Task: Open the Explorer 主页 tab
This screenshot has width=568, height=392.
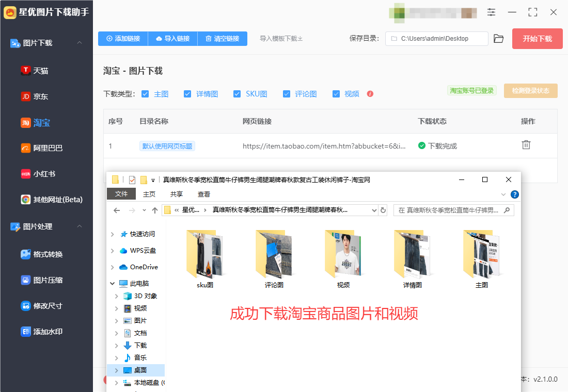Action: pos(149,194)
